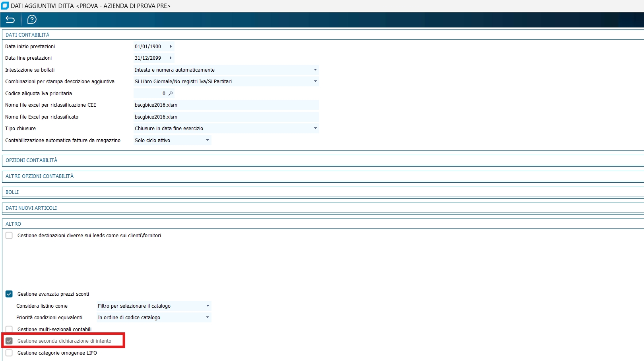Click the Nome file excel per riclassificazione CEE field

[x=226, y=105]
